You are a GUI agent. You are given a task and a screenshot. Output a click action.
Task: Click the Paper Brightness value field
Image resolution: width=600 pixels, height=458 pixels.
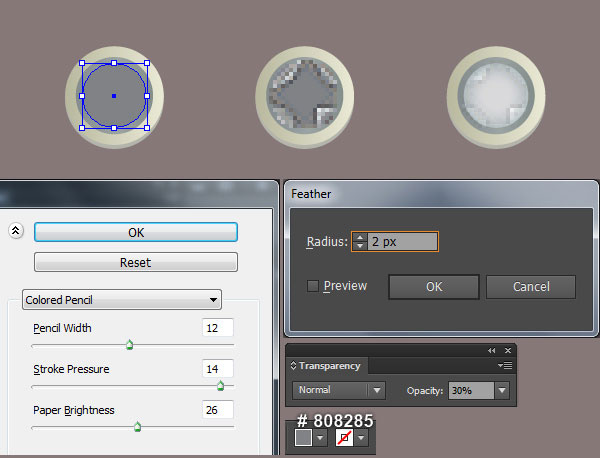217,410
